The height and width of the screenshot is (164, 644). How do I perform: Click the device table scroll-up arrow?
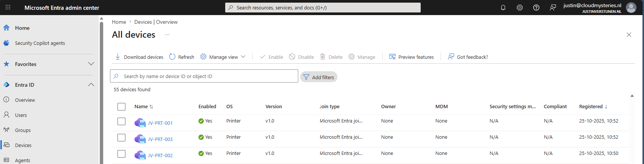coord(632,96)
